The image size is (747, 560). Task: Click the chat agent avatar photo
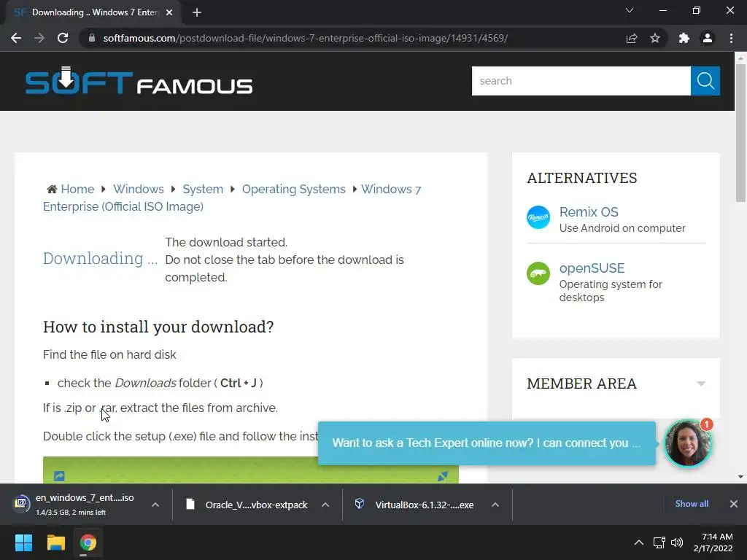[687, 443]
